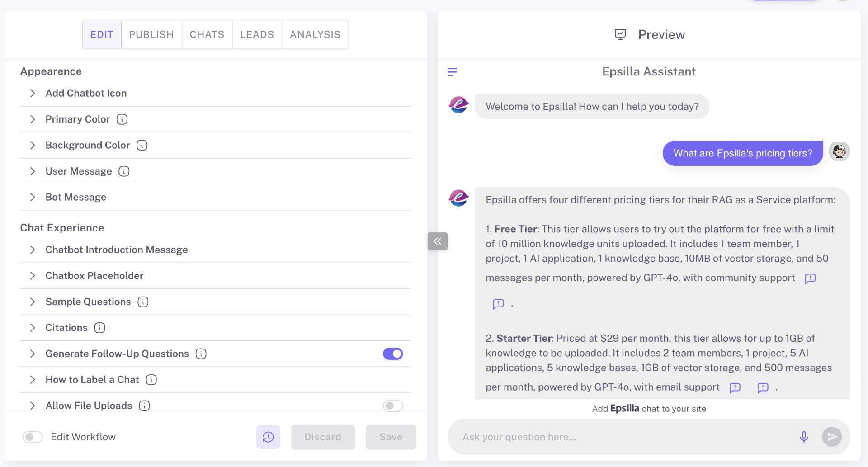Disable Generate Follow-Up Questions toggle
Screen dimensions: 868x467
click(392, 354)
